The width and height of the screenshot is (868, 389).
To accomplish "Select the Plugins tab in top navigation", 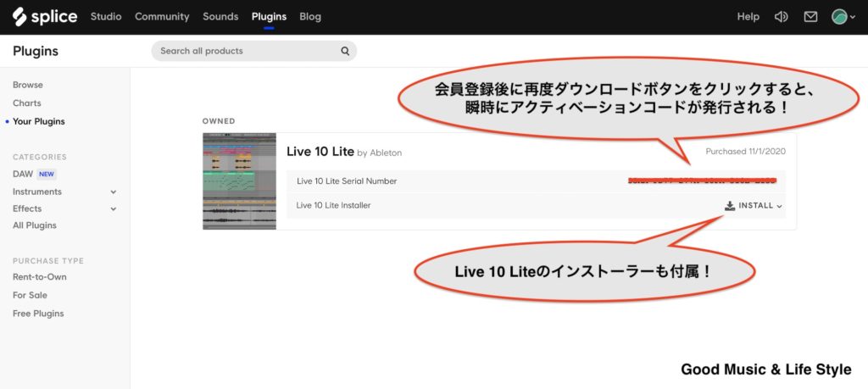I will click(269, 17).
